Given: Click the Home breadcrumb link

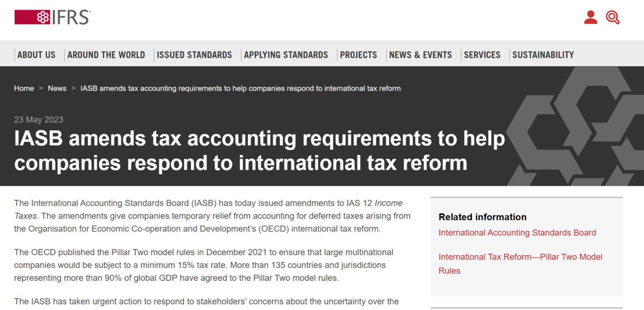Looking at the screenshot, I should point(24,88).
